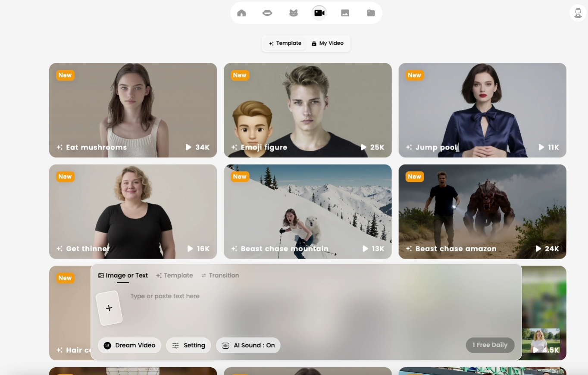Toggle the AI Sound On button
Viewport: 588px width, 375px height.
[x=248, y=345]
